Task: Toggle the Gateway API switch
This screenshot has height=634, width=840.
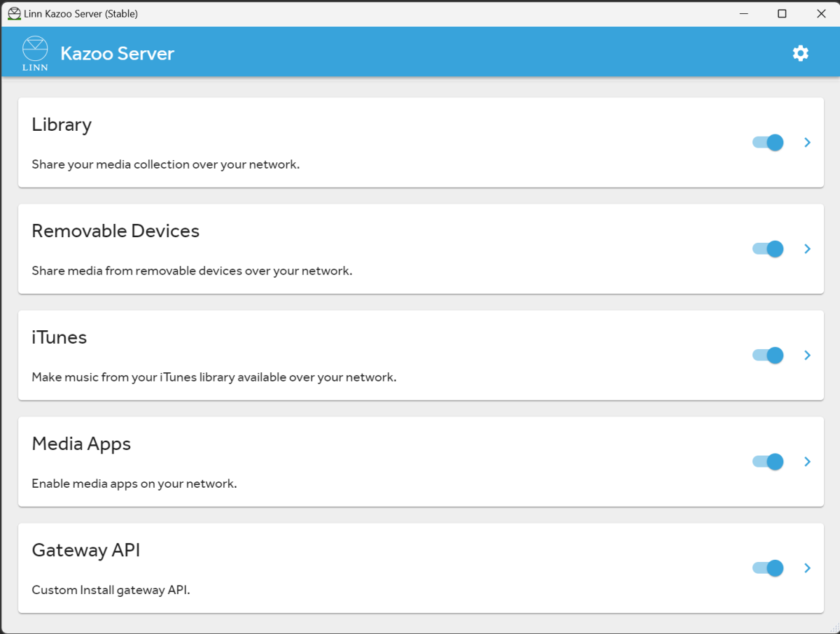Action: 768,568
